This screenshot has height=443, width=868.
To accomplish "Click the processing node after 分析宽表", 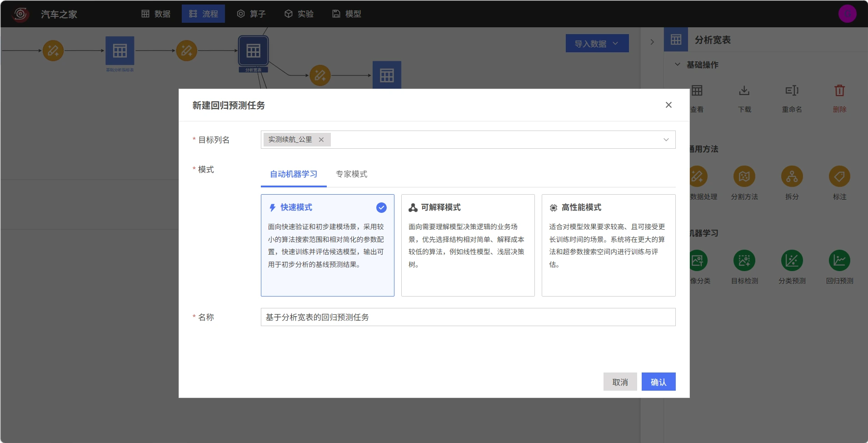I will pos(320,76).
